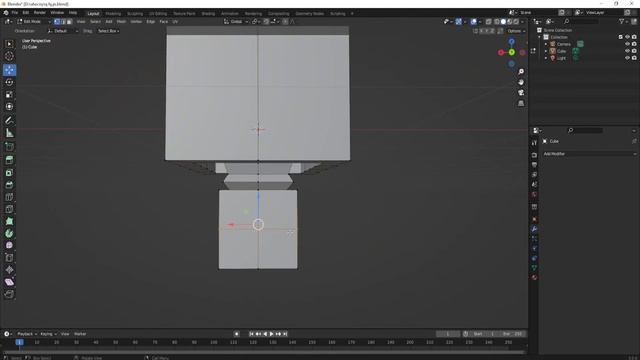Open the File menu

pos(15,13)
